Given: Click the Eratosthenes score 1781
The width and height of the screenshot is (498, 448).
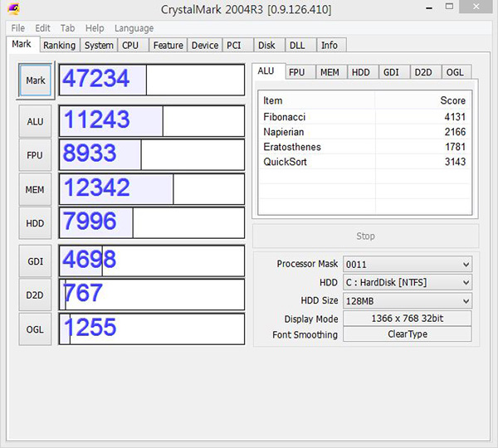Looking at the screenshot, I should (455, 147).
